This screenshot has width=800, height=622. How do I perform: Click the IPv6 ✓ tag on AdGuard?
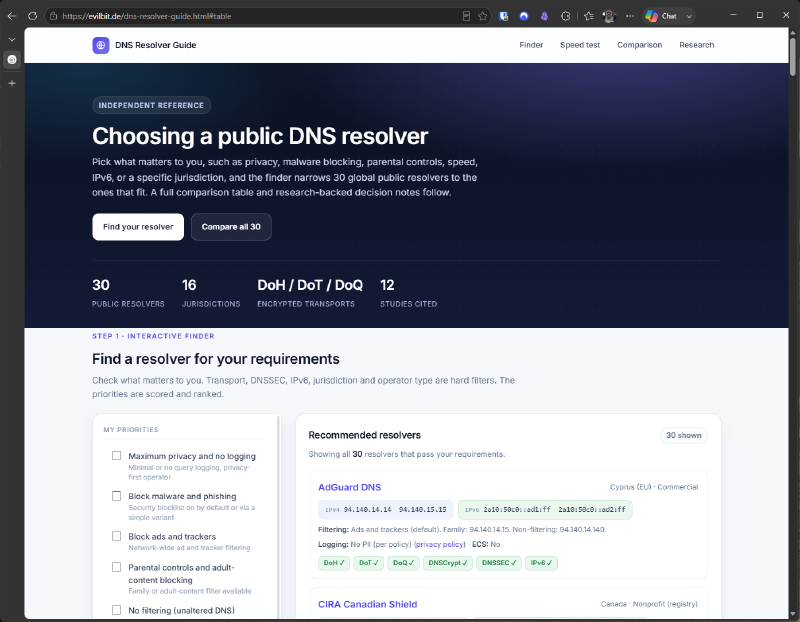tap(541, 563)
